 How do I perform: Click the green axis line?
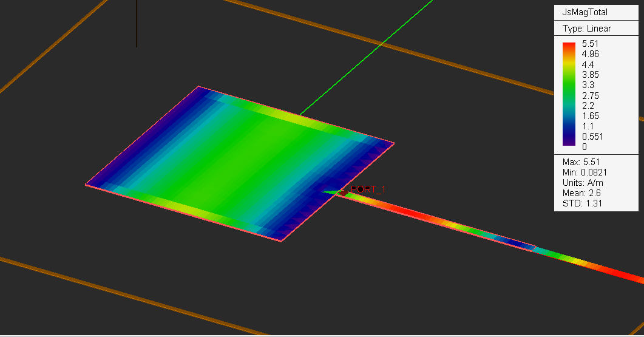[x=365, y=58]
